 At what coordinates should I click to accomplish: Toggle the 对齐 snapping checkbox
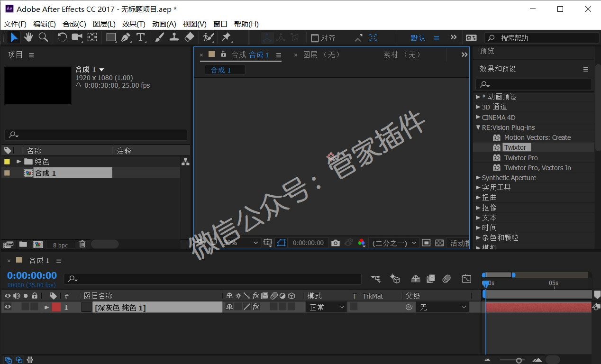315,38
